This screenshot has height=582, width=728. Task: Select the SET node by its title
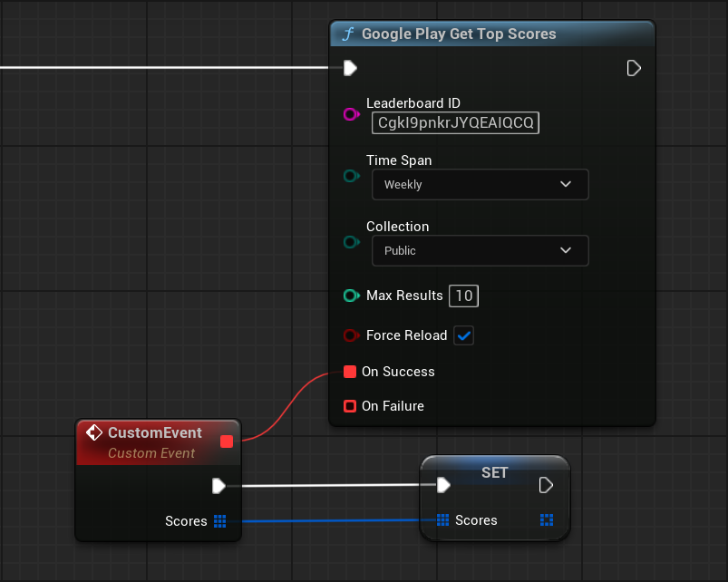click(x=494, y=472)
